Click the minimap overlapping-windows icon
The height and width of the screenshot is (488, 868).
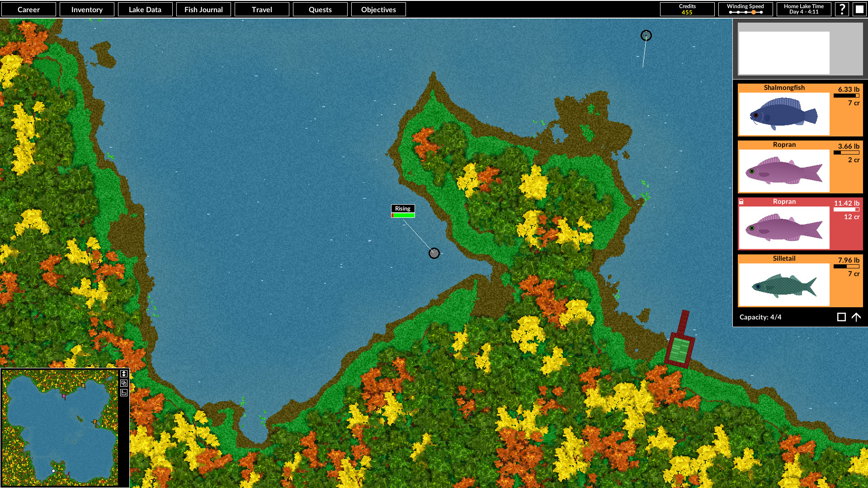(x=124, y=383)
